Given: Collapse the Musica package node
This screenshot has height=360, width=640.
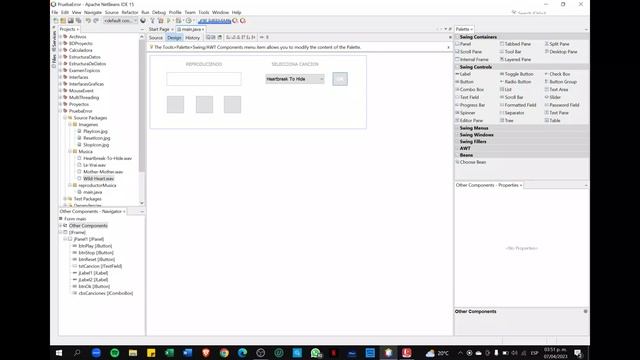Looking at the screenshot, I should [x=70, y=151].
